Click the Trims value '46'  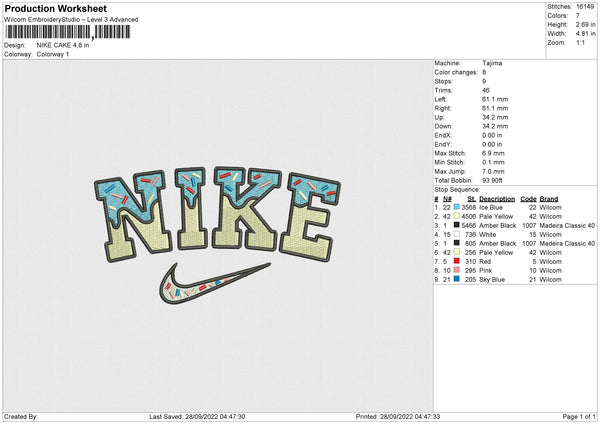[x=486, y=90]
